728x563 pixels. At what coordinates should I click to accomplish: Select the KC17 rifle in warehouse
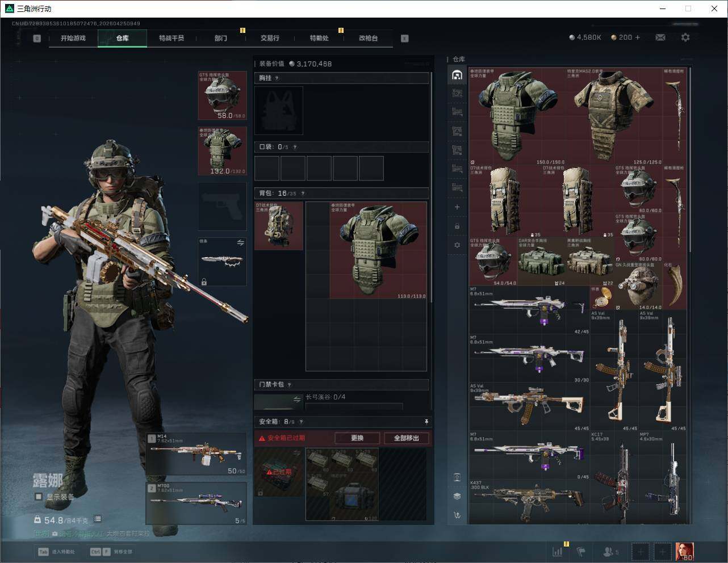click(x=614, y=478)
